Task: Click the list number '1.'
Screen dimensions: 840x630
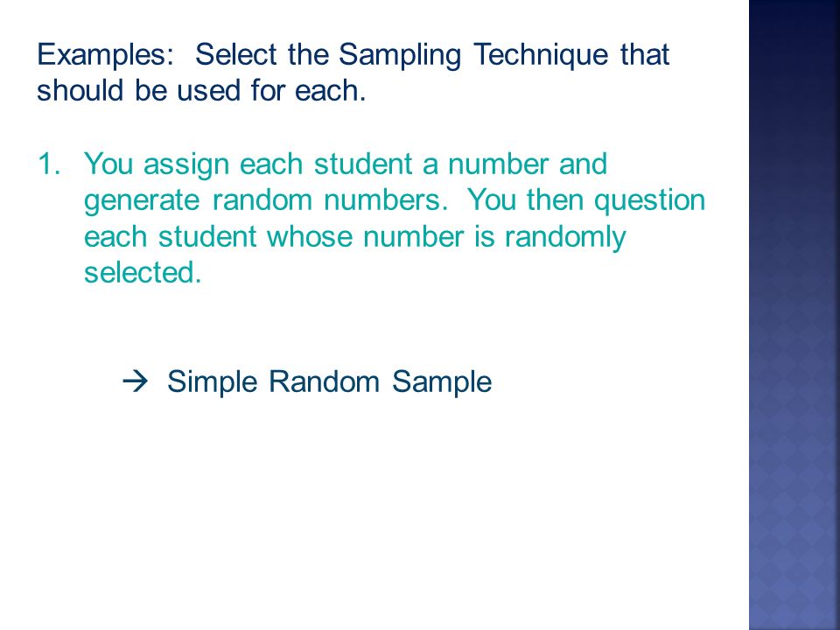Action: [x=49, y=164]
